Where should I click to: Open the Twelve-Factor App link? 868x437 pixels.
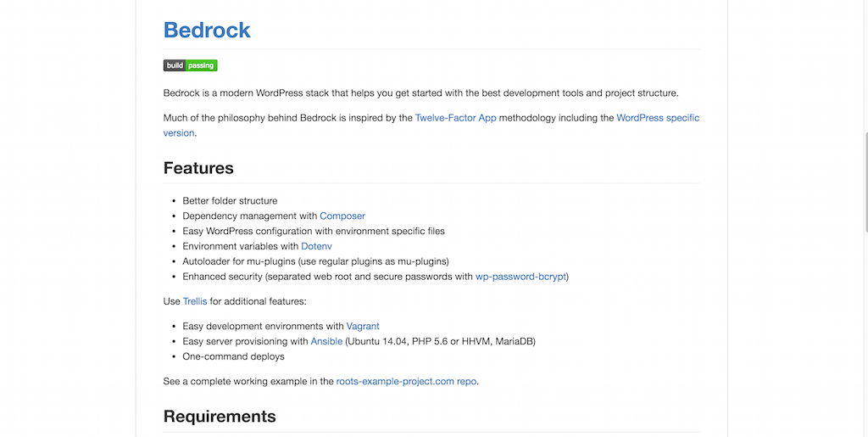click(x=455, y=117)
